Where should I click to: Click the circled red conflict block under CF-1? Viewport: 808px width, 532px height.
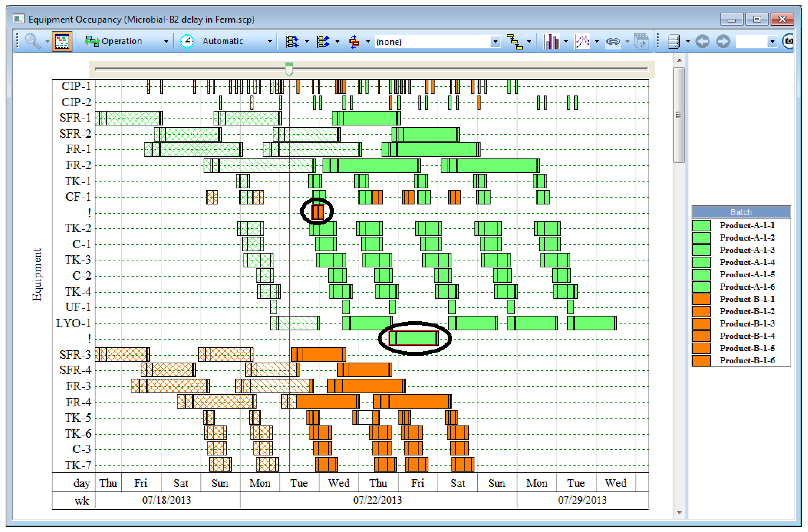317,212
